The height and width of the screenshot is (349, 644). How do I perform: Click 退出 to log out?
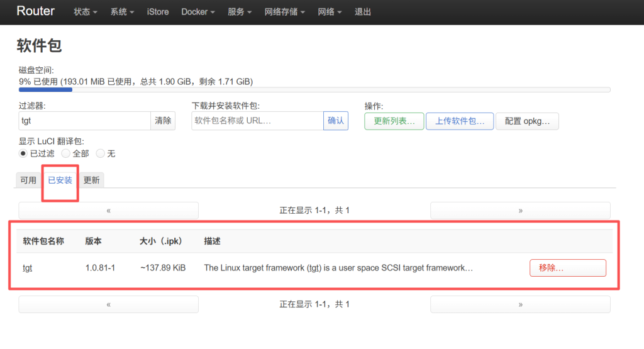click(x=363, y=12)
